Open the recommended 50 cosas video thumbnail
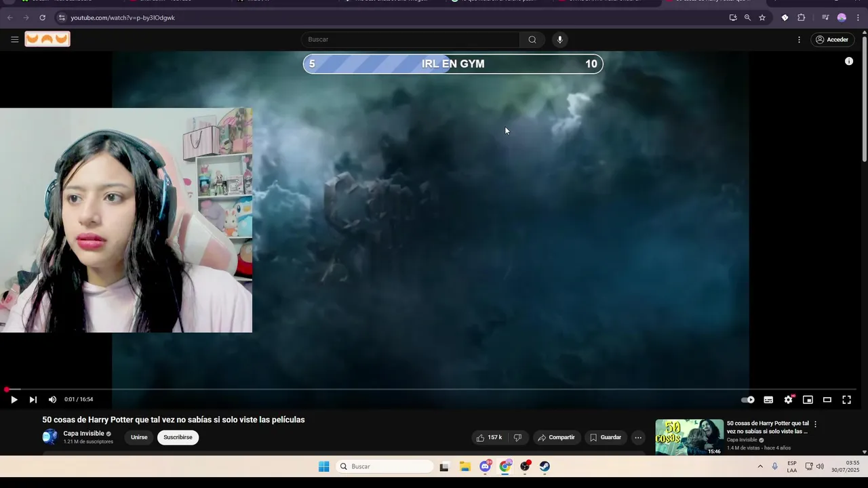Viewport: 868px width, 488px height. click(689, 437)
